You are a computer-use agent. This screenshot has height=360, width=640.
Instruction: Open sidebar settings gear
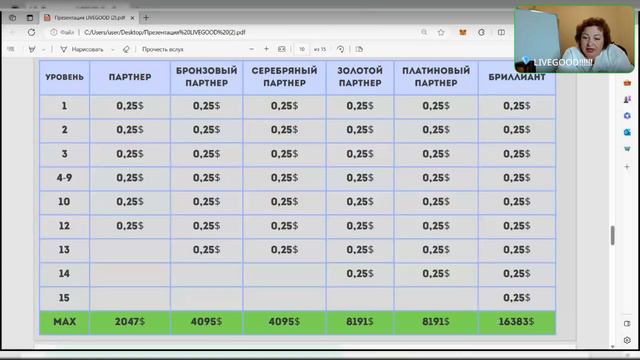pos(627,340)
